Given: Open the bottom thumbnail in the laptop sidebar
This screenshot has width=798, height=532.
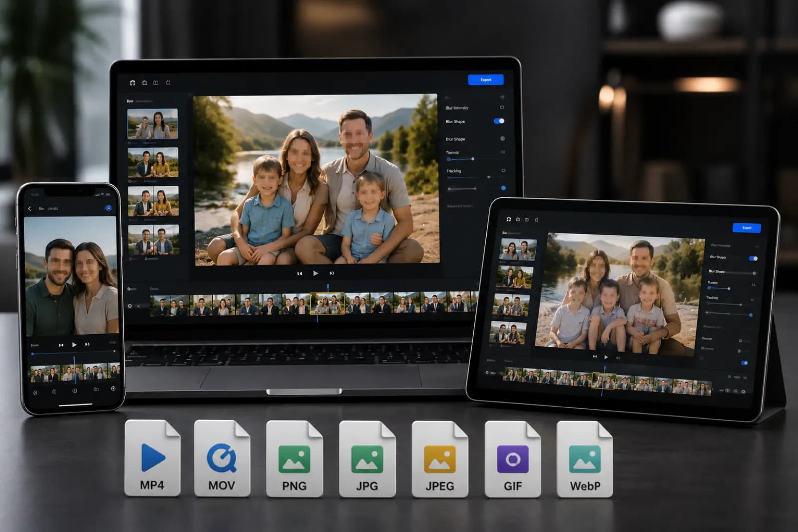Looking at the screenshot, I should click(x=153, y=240).
